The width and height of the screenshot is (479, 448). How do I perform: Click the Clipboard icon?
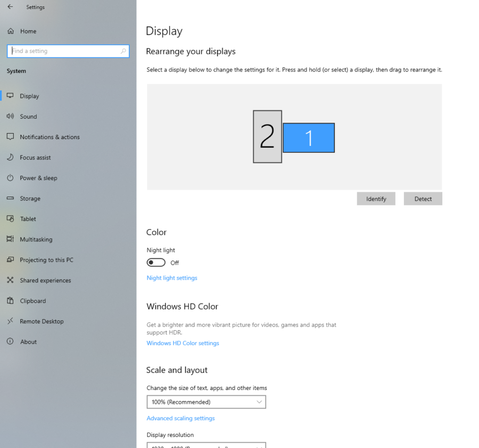click(x=11, y=300)
